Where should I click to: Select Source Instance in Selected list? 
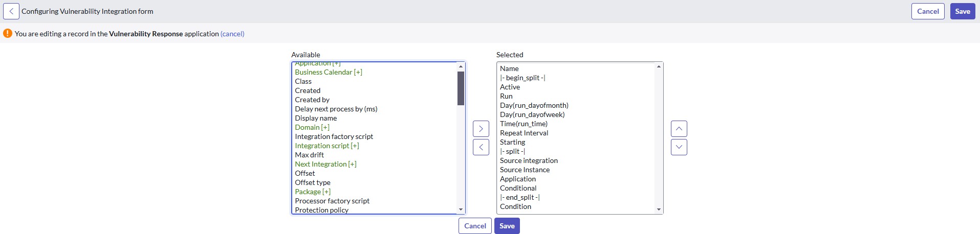point(576,170)
